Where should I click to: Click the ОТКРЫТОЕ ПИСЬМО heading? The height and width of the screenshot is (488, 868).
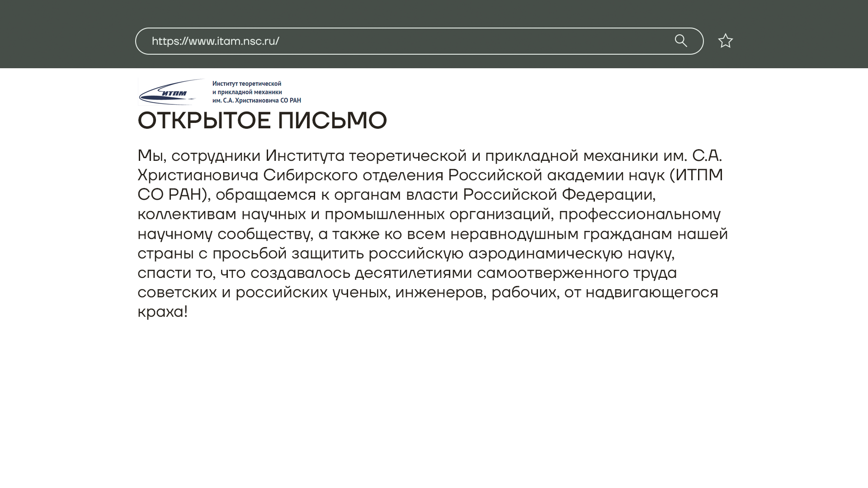262,121
